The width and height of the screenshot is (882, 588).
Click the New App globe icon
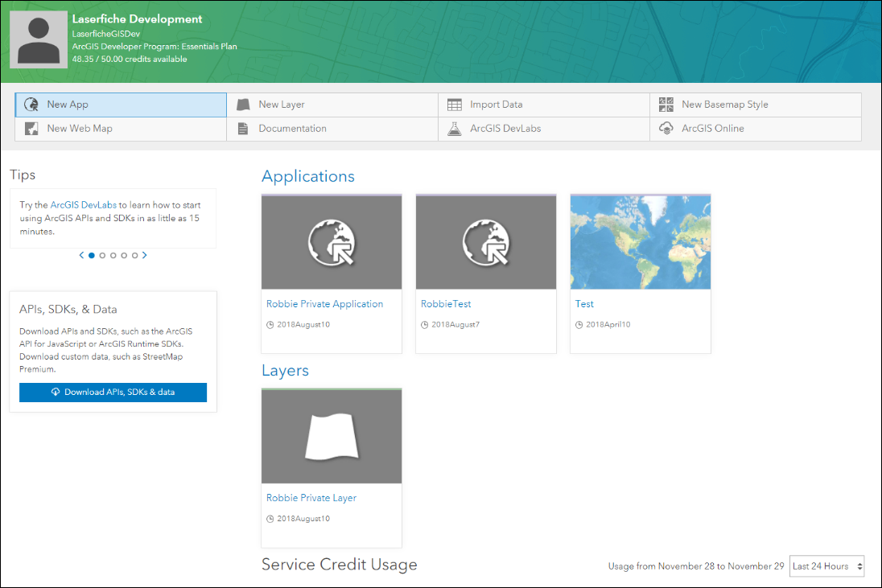[31, 105]
